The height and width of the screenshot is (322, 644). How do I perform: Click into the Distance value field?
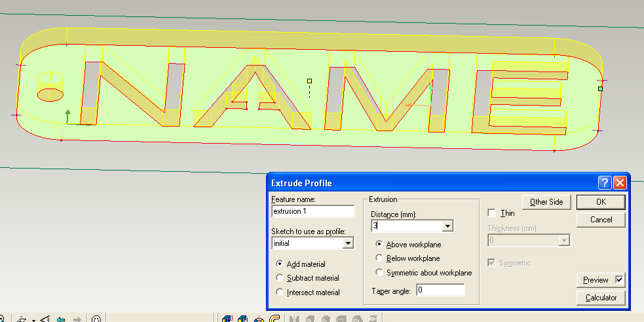point(407,226)
